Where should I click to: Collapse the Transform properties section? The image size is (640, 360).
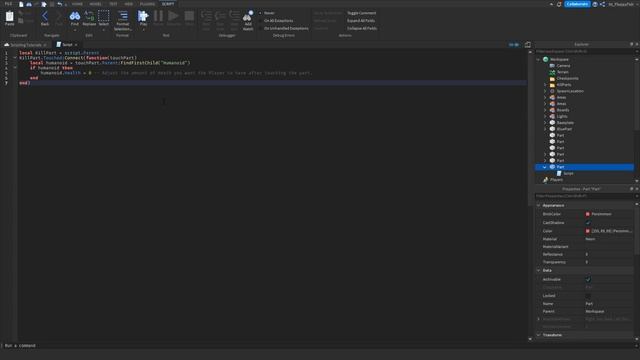pos(538,335)
